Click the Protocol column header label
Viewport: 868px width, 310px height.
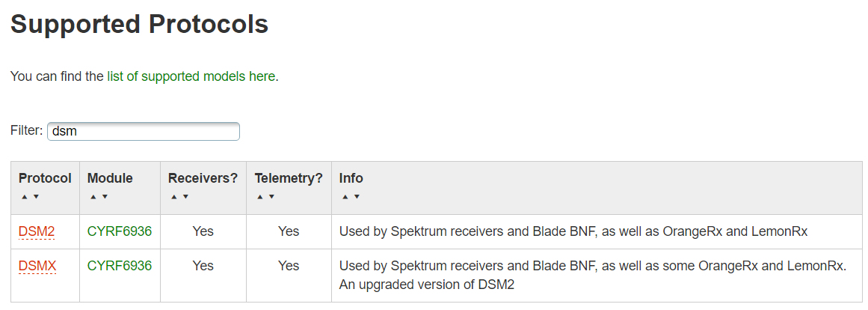(x=45, y=178)
